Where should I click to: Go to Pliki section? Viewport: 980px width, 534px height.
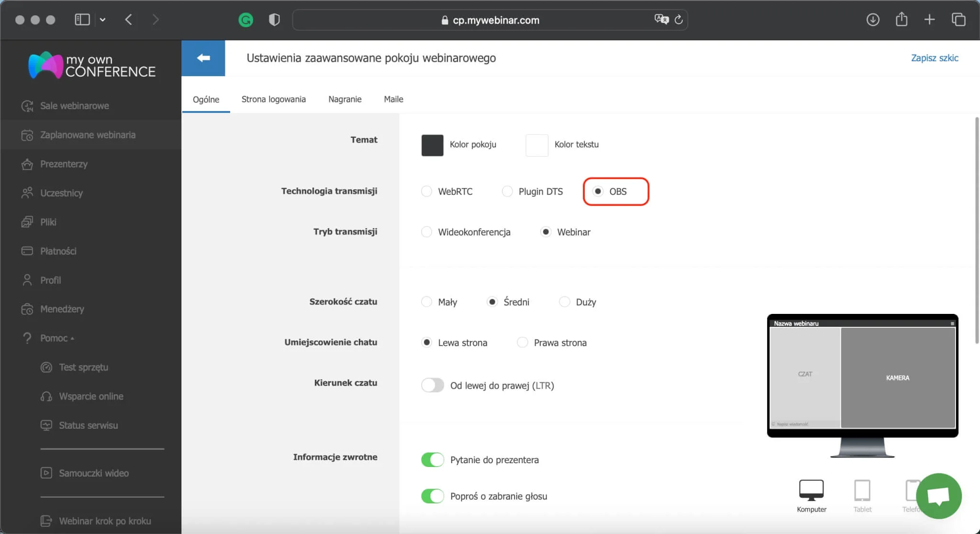(x=48, y=222)
